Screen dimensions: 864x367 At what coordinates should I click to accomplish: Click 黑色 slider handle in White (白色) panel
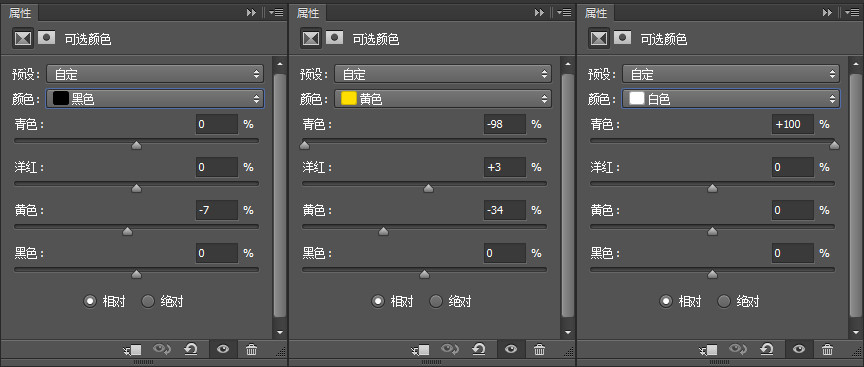712,274
